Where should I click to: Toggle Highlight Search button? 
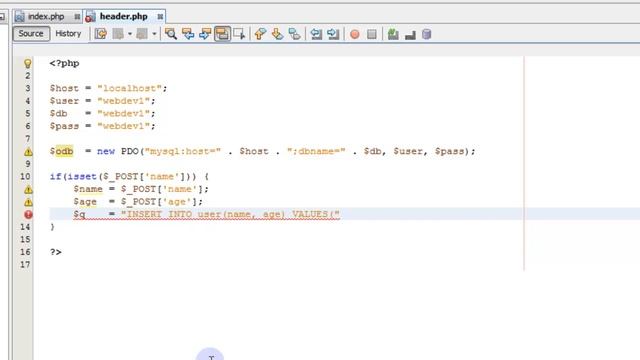[222, 34]
